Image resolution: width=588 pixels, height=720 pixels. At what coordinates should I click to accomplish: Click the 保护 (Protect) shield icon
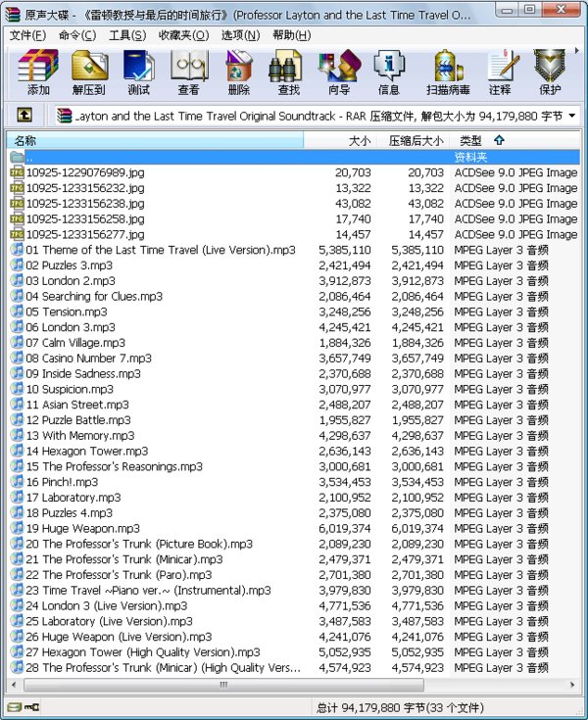point(550,73)
